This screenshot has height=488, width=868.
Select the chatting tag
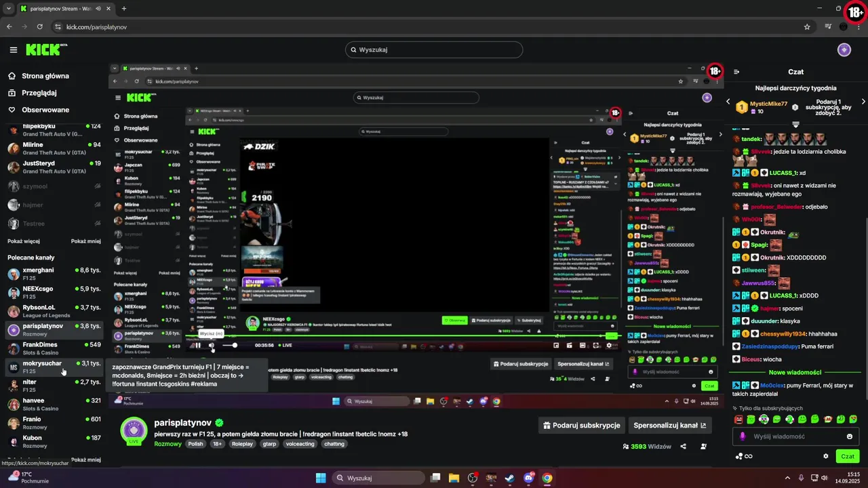coord(334,444)
